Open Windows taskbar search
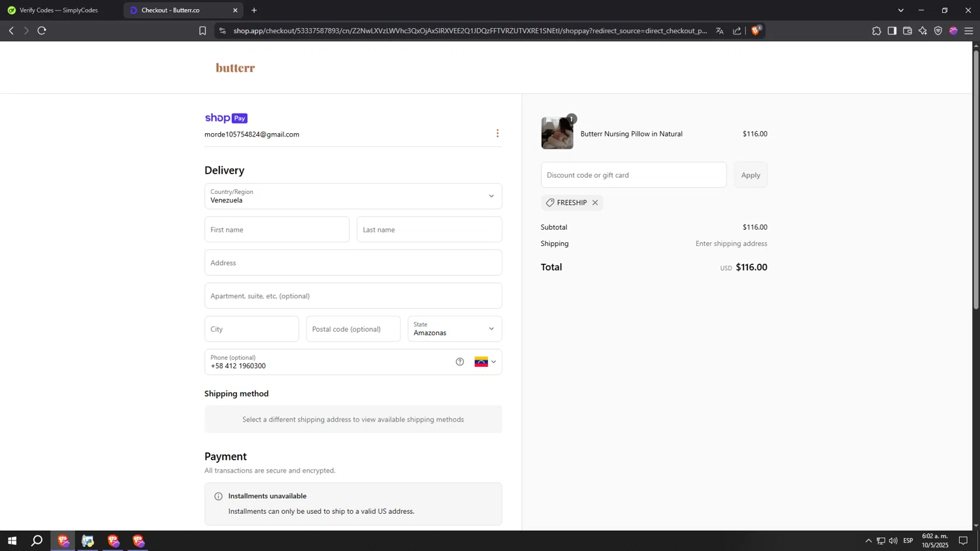Image resolution: width=980 pixels, height=551 pixels. tap(37, 541)
